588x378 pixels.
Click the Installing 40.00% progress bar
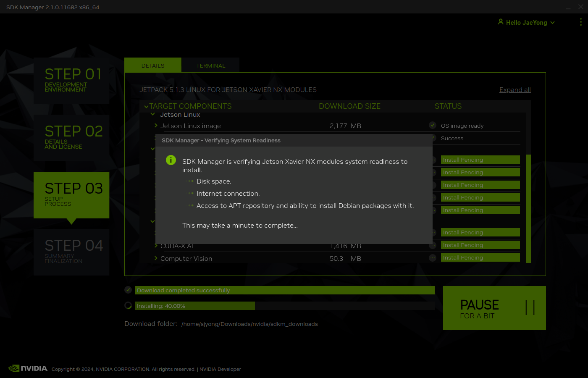284,306
